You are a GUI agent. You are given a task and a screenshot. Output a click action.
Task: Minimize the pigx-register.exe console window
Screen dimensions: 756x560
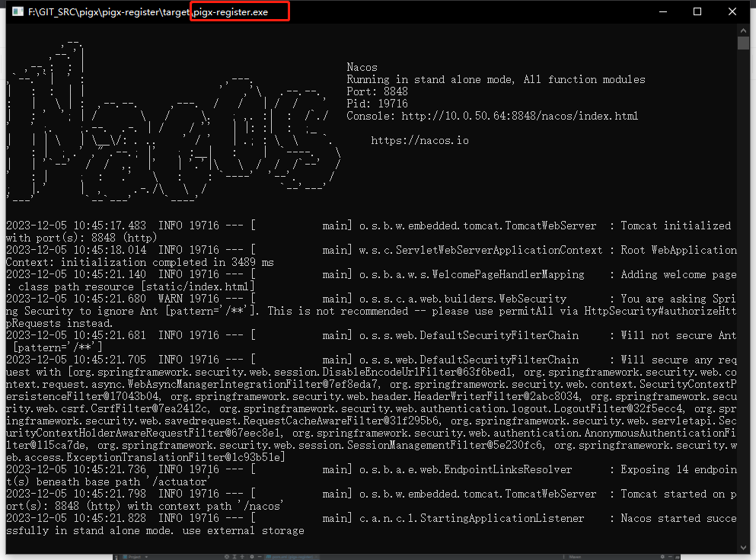[663, 11]
